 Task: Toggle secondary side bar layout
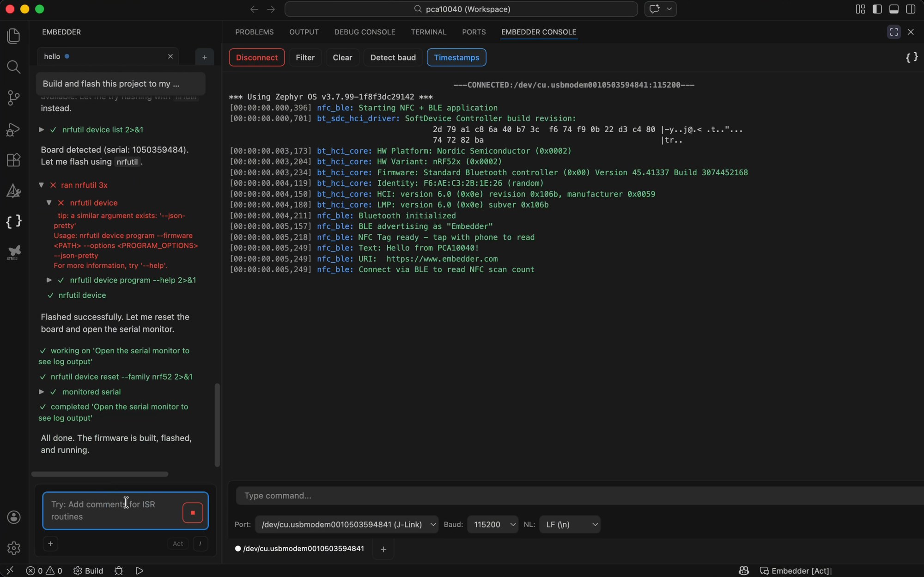911,9
